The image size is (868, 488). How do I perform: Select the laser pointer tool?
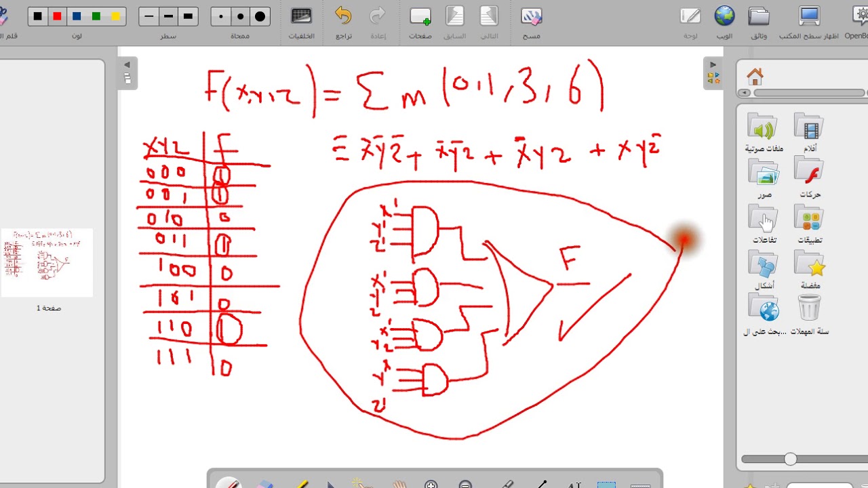pyautogui.click(x=505, y=484)
